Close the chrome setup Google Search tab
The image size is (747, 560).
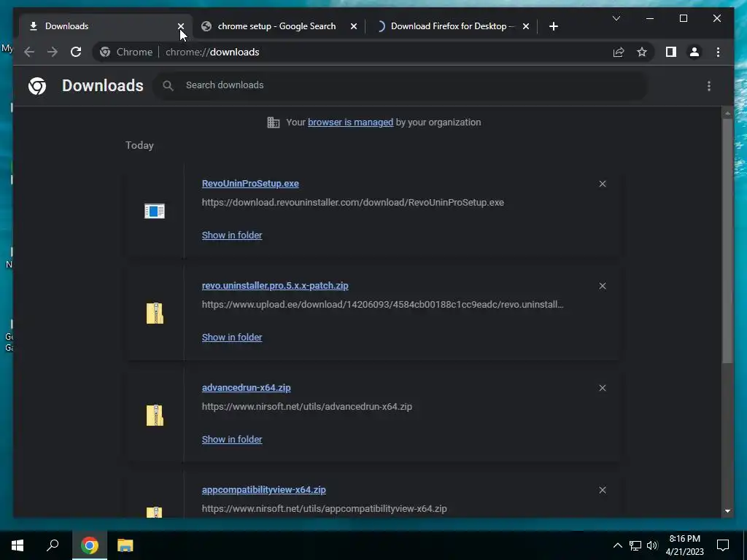[354, 26]
